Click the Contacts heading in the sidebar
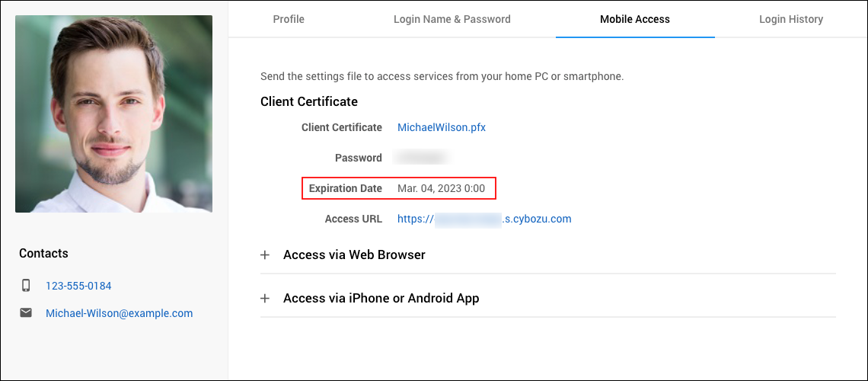This screenshot has width=868, height=381. pos(43,253)
